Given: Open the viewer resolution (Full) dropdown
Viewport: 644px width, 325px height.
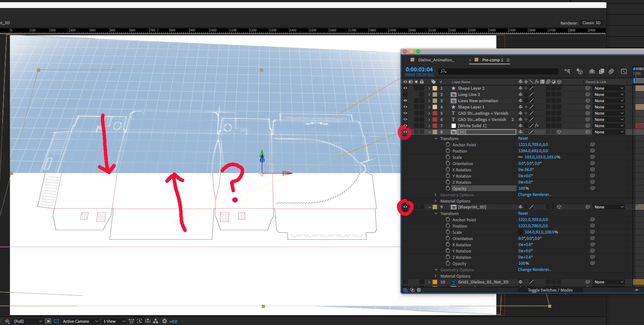Looking at the screenshot, I should (x=28, y=321).
